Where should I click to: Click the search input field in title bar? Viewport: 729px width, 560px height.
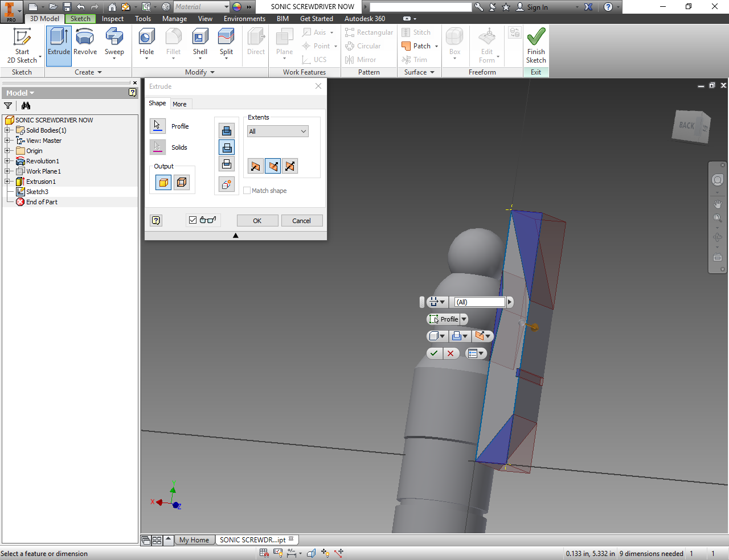421,7
